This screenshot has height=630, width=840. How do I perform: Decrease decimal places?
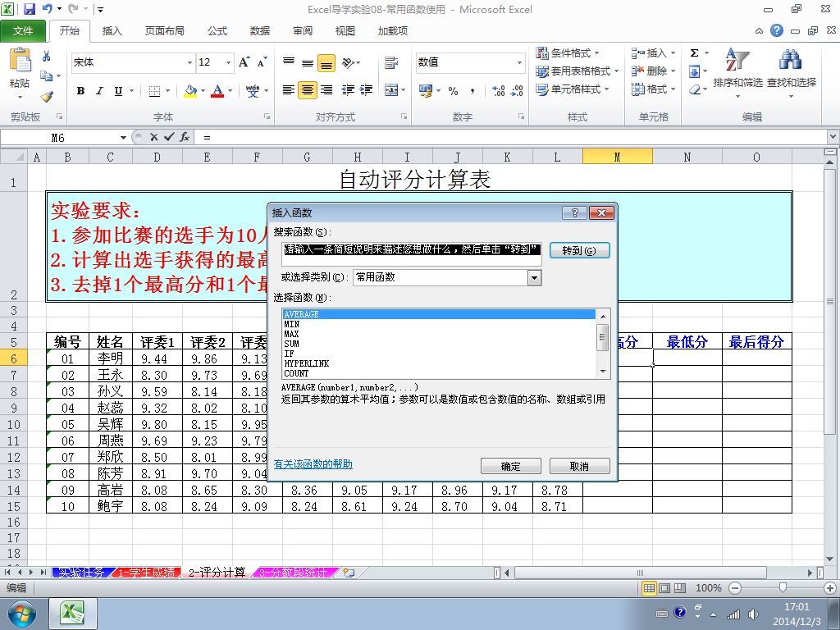click(517, 90)
